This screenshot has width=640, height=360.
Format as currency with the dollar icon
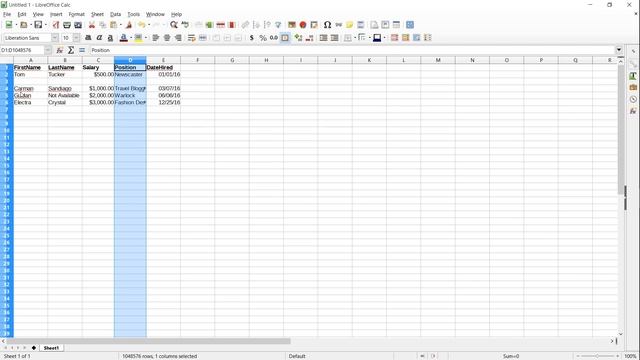click(x=251, y=38)
